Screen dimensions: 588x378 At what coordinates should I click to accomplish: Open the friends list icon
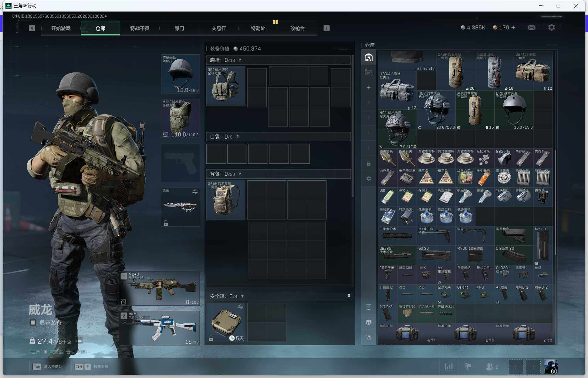[x=490, y=367]
